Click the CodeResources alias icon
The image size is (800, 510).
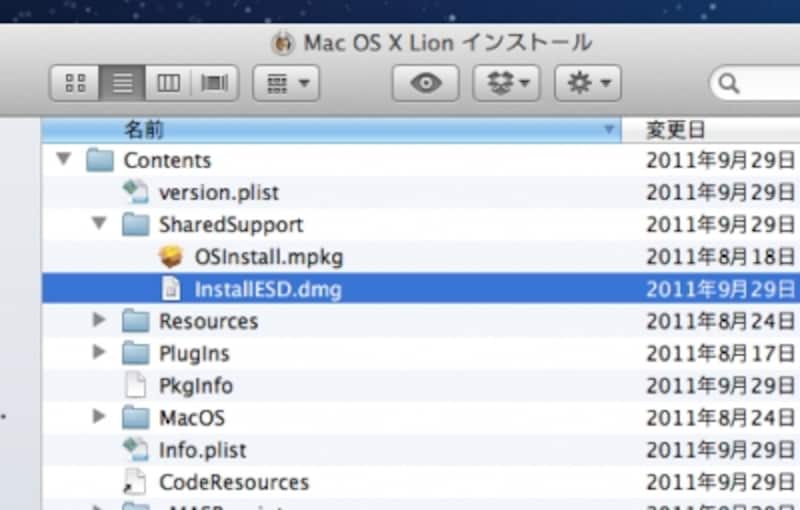pyautogui.click(x=135, y=481)
